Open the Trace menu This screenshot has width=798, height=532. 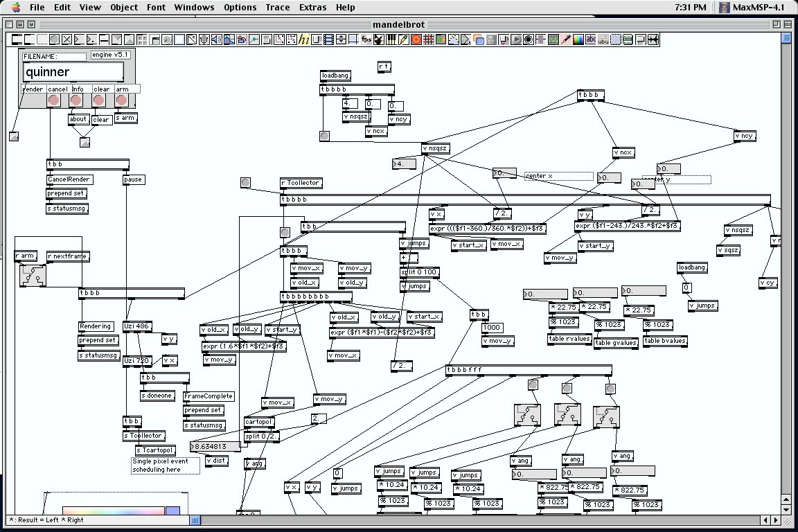277,7
